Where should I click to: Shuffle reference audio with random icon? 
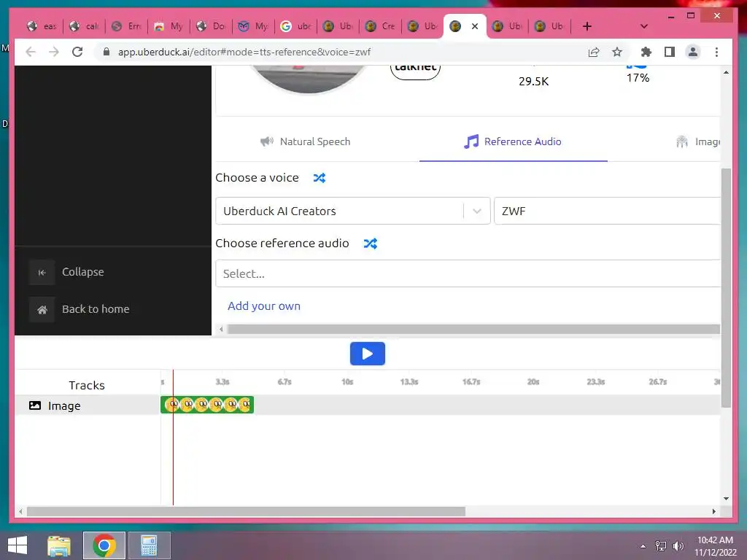click(370, 244)
